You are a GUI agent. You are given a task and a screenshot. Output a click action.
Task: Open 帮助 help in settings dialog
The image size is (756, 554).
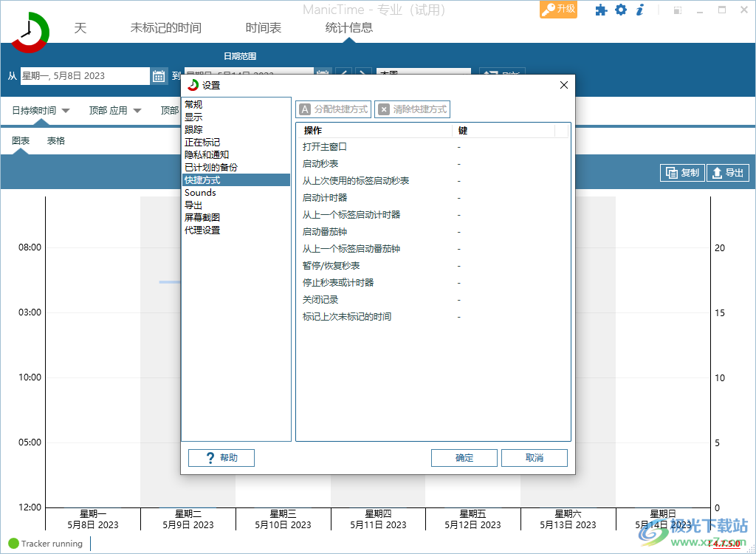tap(221, 458)
